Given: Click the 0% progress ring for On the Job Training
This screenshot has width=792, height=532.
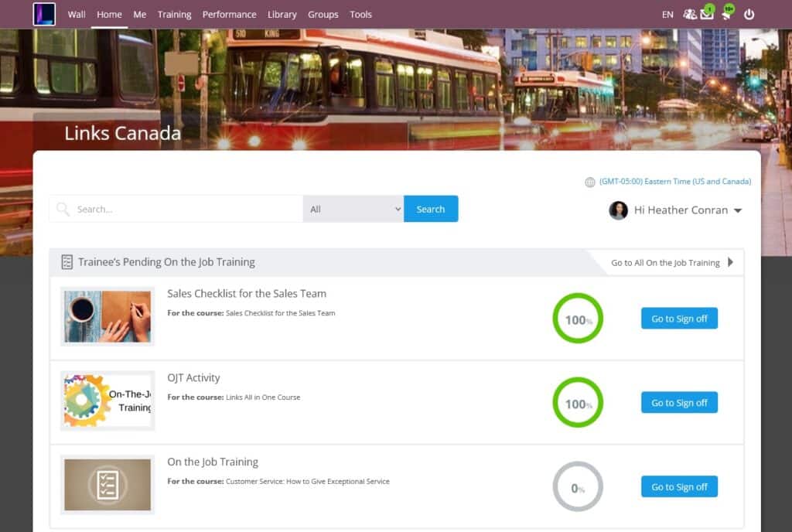Looking at the screenshot, I should tap(578, 487).
